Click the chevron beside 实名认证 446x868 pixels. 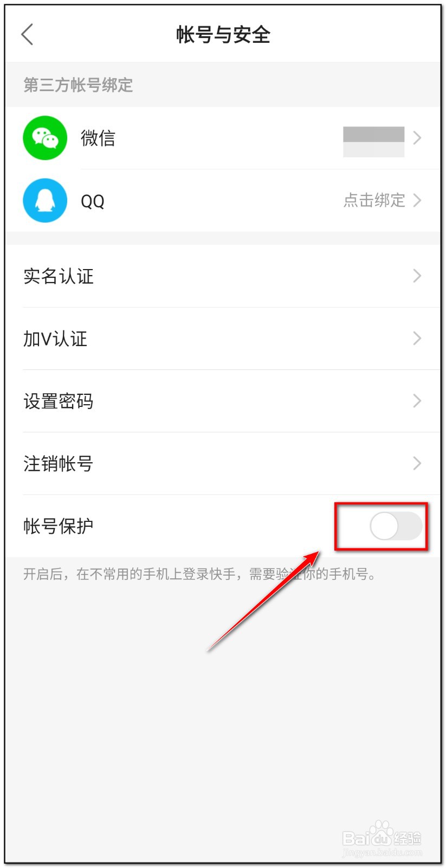[417, 276]
